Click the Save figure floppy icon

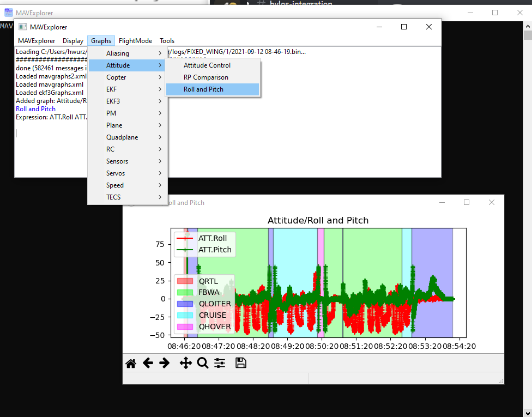coord(241,363)
